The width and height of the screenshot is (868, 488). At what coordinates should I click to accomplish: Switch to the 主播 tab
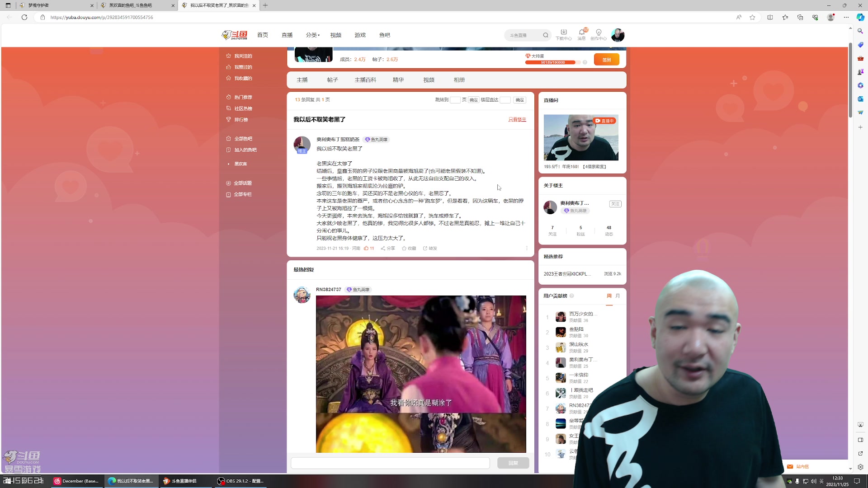pyautogui.click(x=302, y=80)
